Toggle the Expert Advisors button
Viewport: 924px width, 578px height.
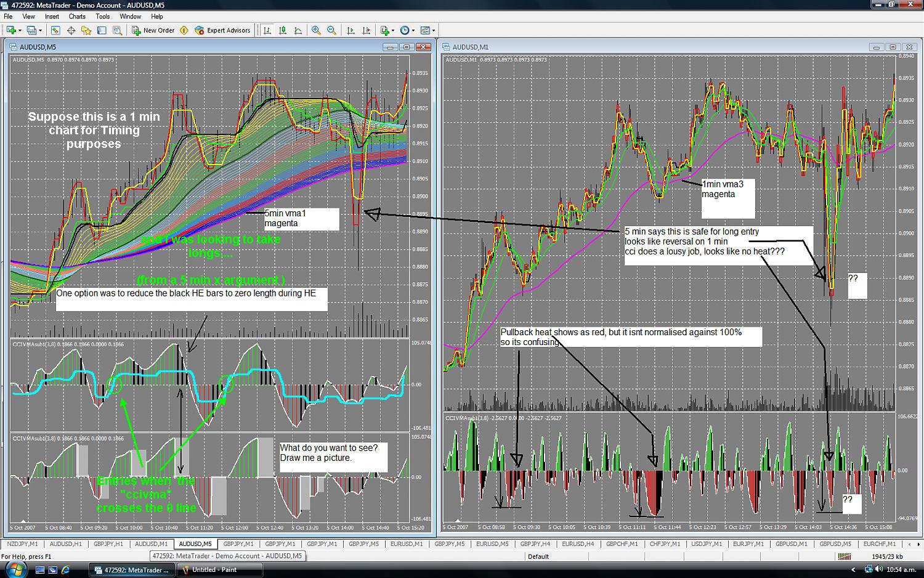click(222, 30)
